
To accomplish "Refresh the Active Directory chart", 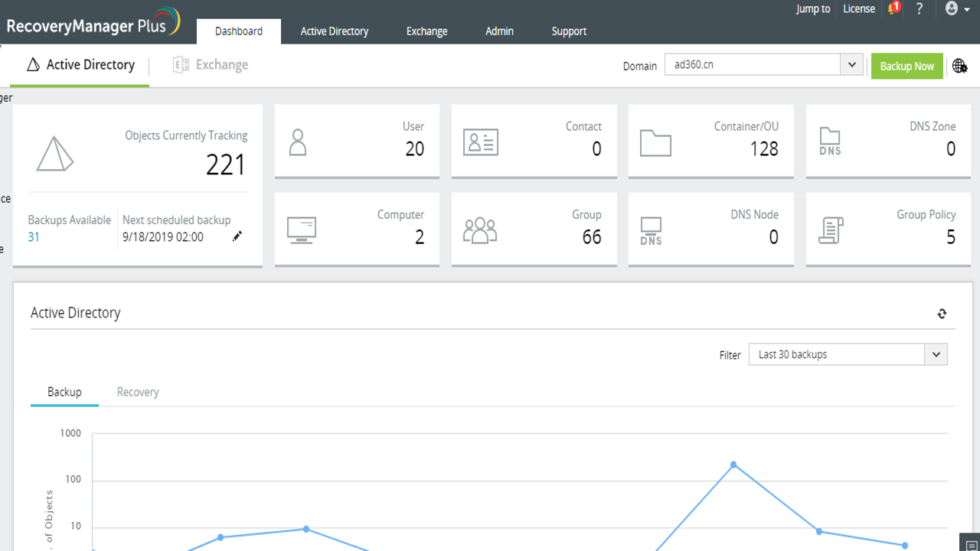I will (942, 313).
